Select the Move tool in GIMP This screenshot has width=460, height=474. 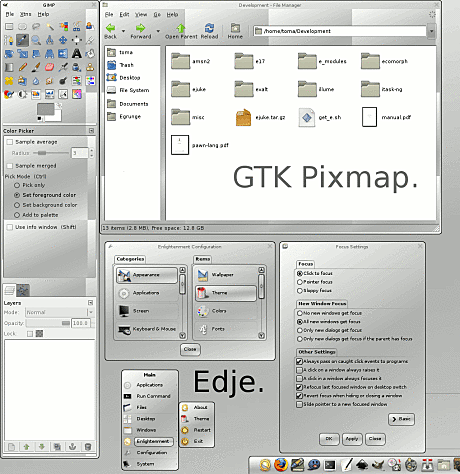pos(63,40)
